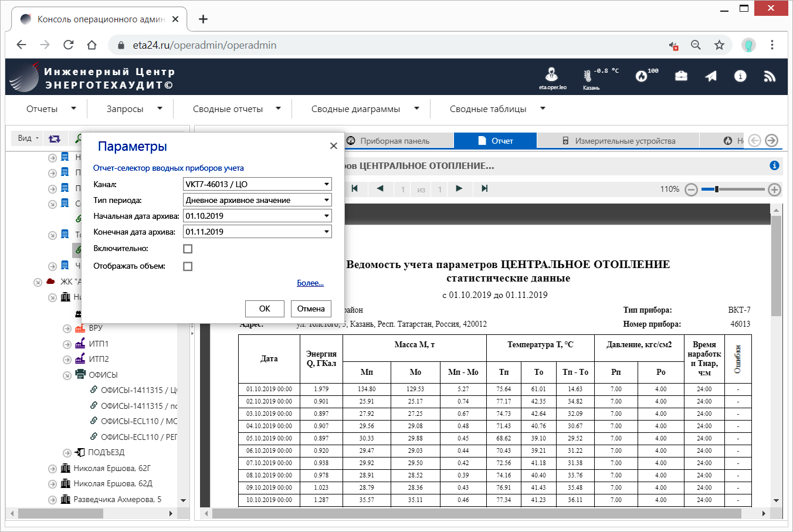Click the zoom in plus icon
The image size is (793, 532).
tap(774, 189)
